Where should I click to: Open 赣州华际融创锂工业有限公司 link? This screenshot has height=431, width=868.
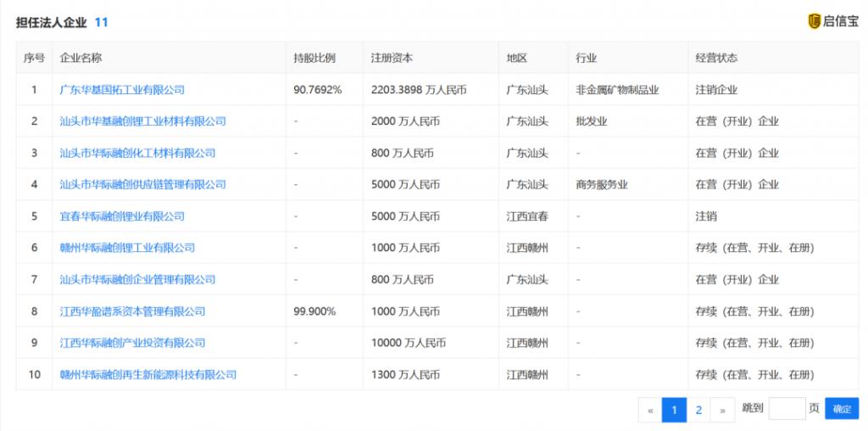pyautogui.click(x=127, y=248)
